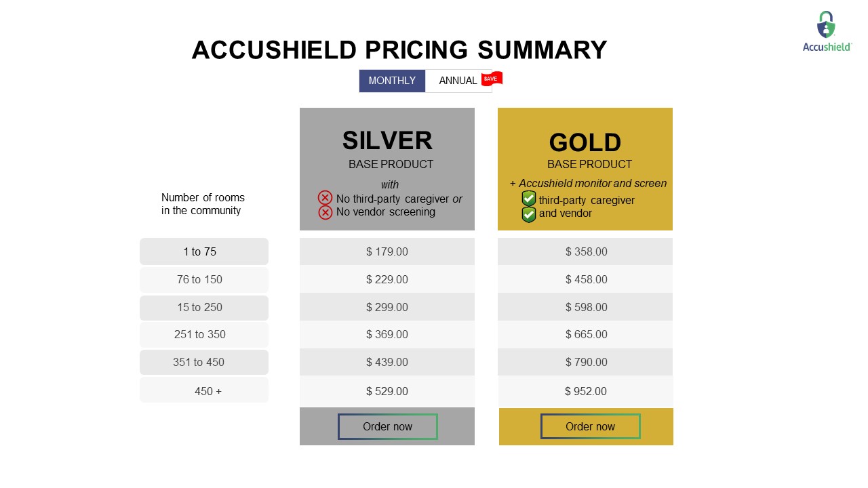This screenshot has height=488, width=868.
Task: Click the Silver $ 179.00 price cell
Action: coord(387,251)
